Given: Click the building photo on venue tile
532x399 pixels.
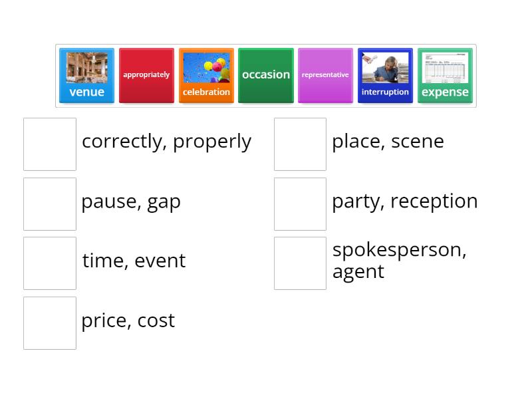Looking at the screenshot, I should pos(86,68).
